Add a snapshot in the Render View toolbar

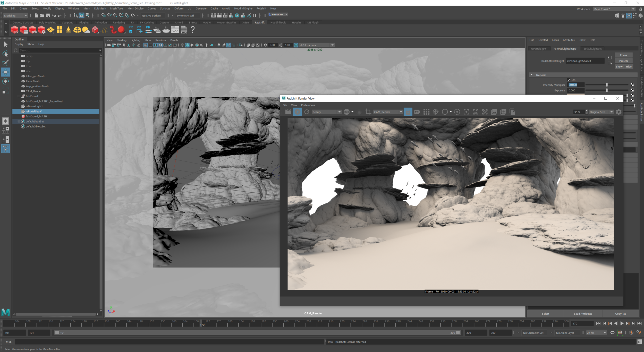tap(503, 112)
